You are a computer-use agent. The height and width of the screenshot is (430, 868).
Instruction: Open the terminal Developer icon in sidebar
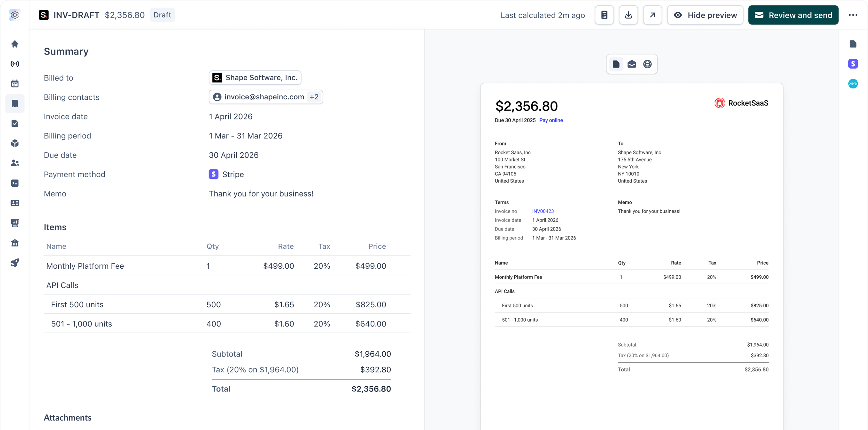15,183
